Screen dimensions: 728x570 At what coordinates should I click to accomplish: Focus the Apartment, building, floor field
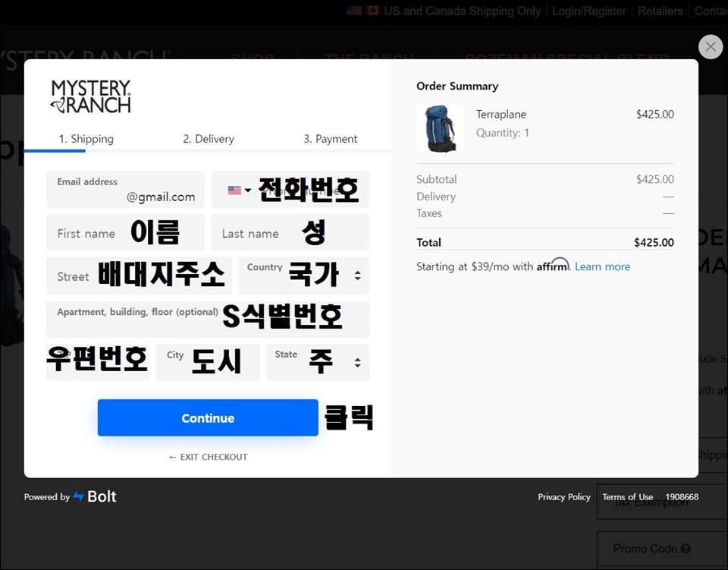(x=208, y=319)
